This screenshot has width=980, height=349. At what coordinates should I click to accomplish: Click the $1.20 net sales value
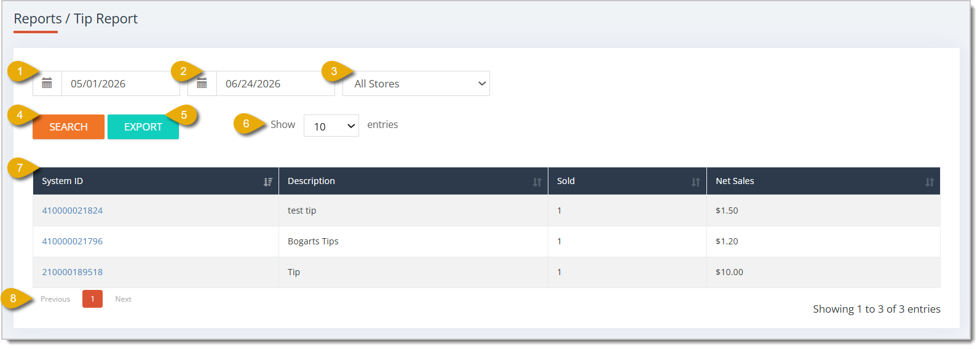pyautogui.click(x=727, y=241)
